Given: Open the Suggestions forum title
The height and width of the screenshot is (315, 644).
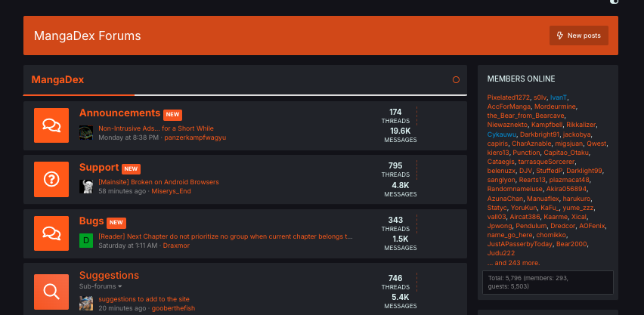Looking at the screenshot, I should click(x=109, y=275).
